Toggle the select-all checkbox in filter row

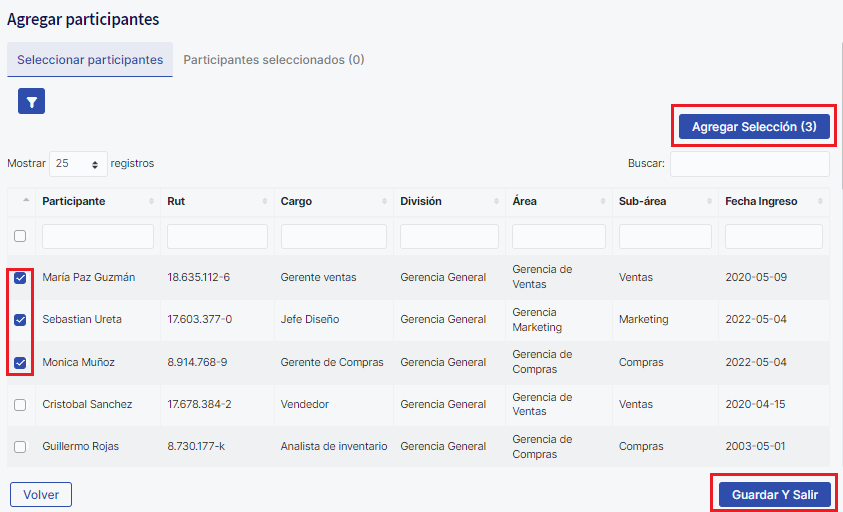click(20, 237)
